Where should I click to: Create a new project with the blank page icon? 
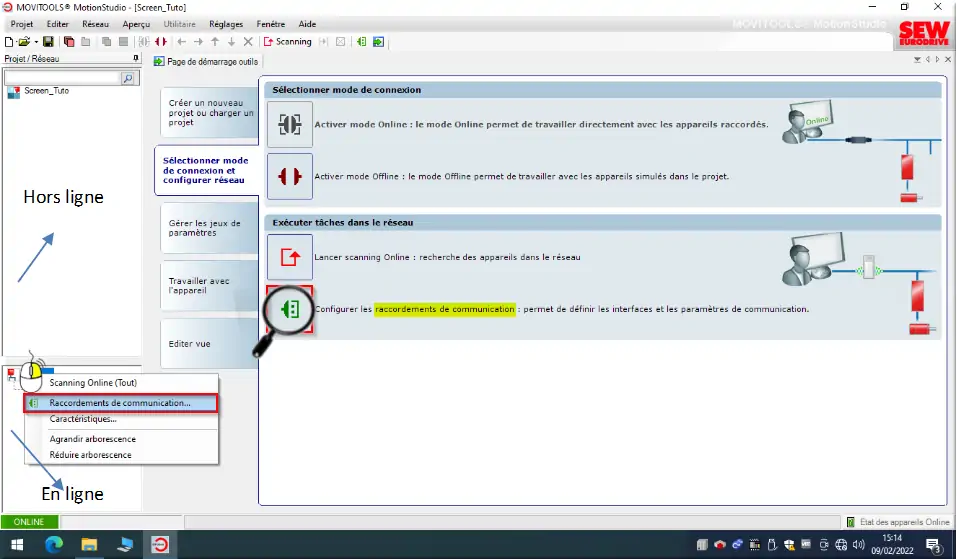[x=9, y=42]
